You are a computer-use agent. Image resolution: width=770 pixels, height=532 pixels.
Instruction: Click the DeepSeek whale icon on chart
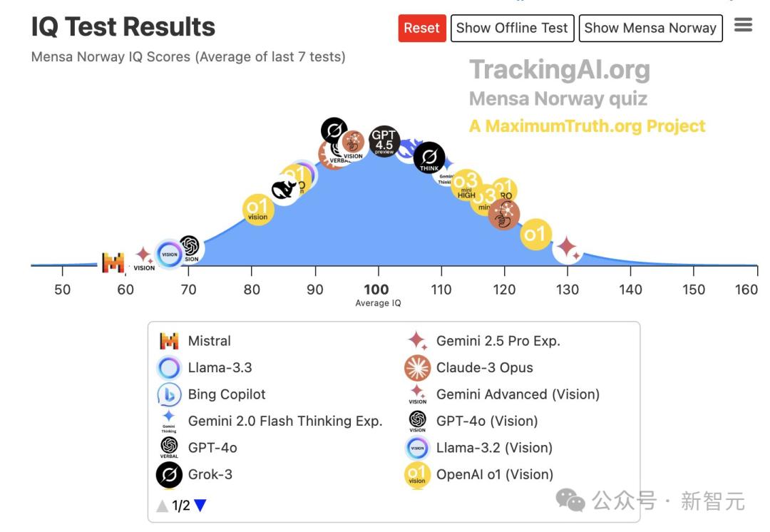(284, 189)
